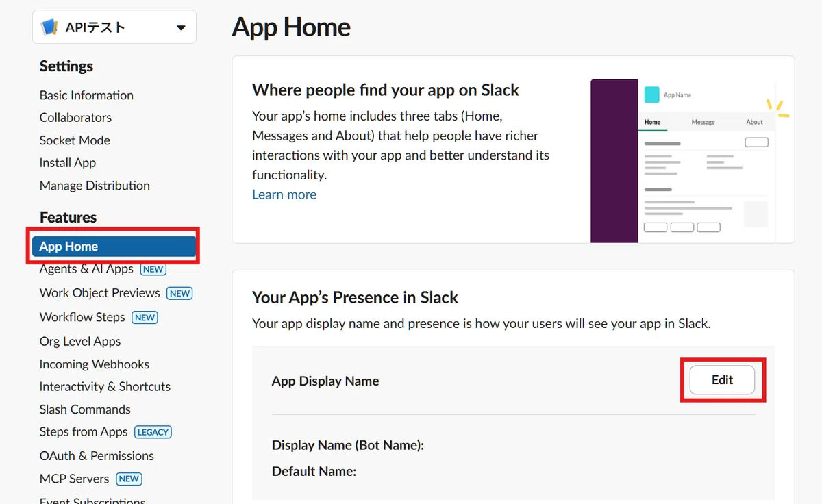Image resolution: width=822 pixels, height=504 pixels.
Task: Go to Org Level Apps
Action: tap(80, 342)
